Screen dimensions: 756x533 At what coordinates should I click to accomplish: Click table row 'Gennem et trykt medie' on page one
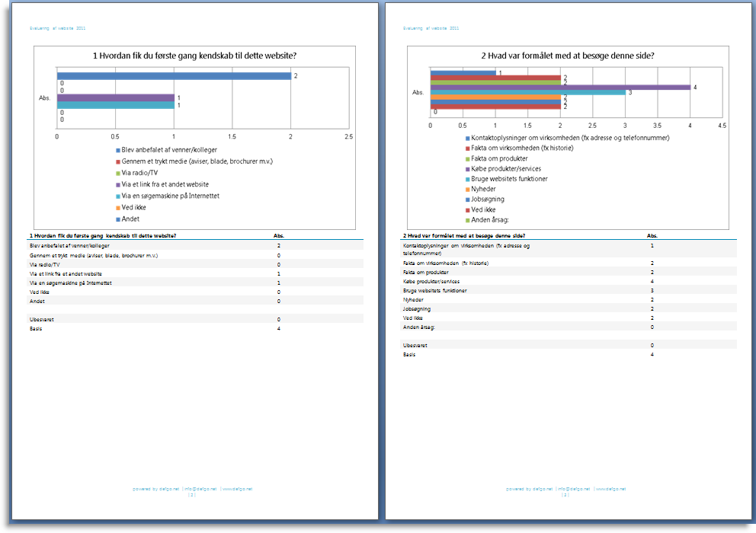(195, 255)
